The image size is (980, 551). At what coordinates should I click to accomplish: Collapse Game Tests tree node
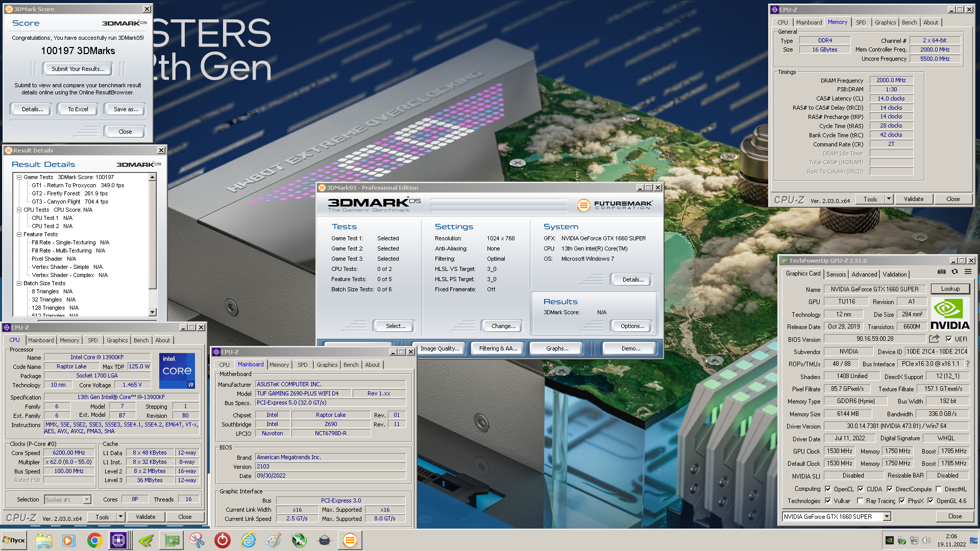(x=19, y=177)
